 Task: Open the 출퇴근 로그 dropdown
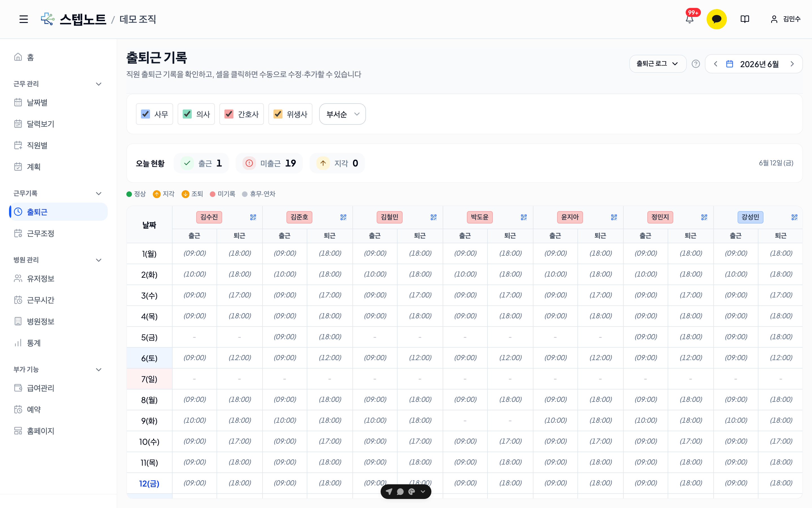point(658,64)
